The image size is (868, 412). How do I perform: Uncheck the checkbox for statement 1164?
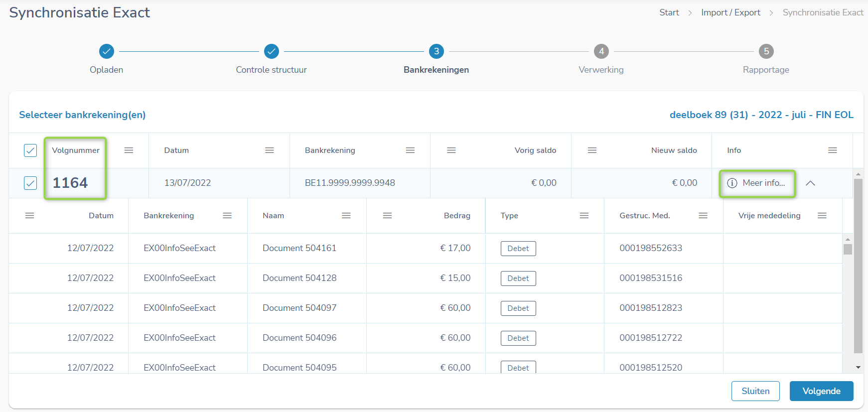click(x=30, y=183)
